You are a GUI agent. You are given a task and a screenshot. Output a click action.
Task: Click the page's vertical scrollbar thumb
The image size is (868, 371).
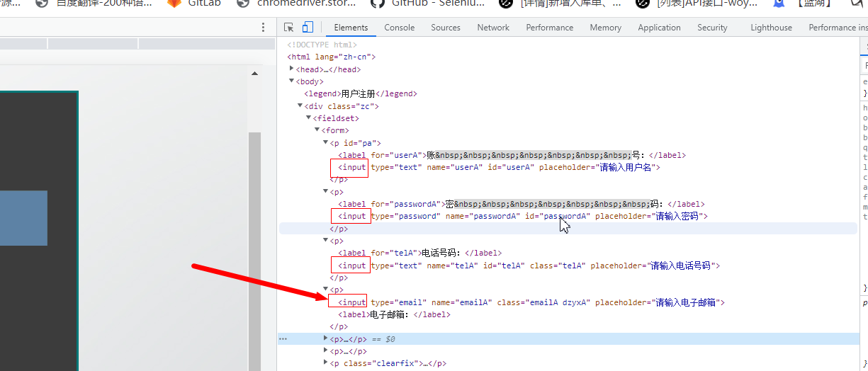click(254, 251)
